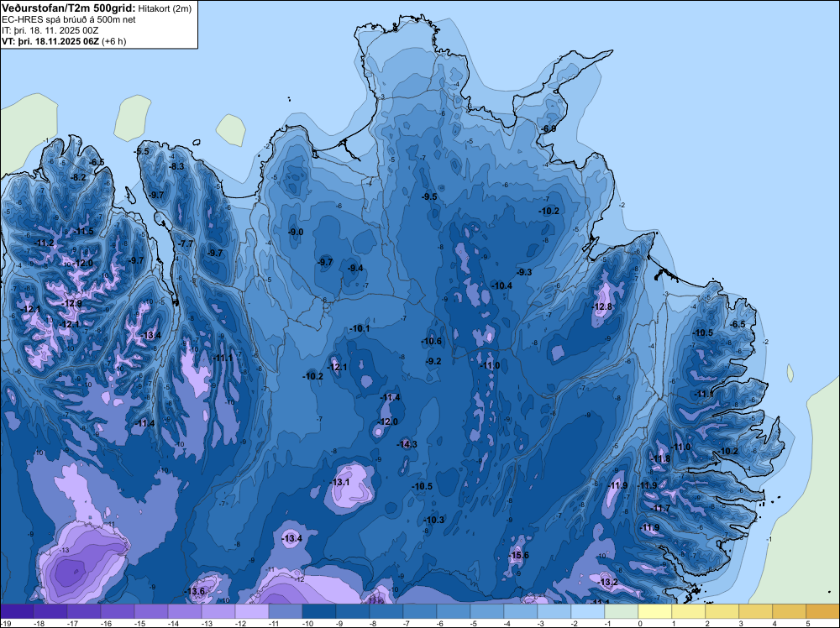Click the -9.2 temperature value
The width and height of the screenshot is (840, 628).
coord(433,361)
